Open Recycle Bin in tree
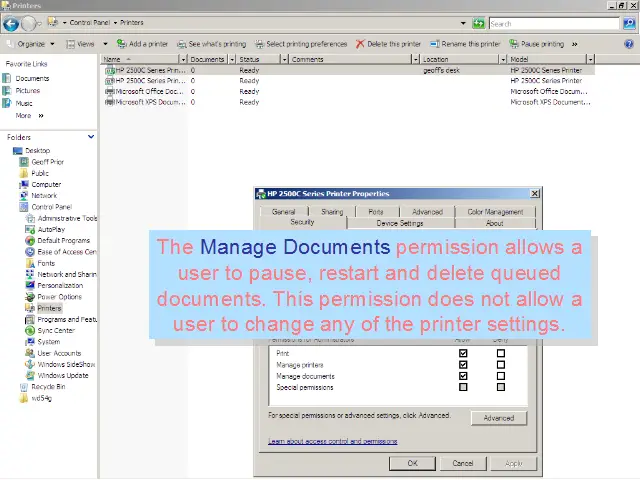The width and height of the screenshot is (640, 480). (x=42, y=387)
